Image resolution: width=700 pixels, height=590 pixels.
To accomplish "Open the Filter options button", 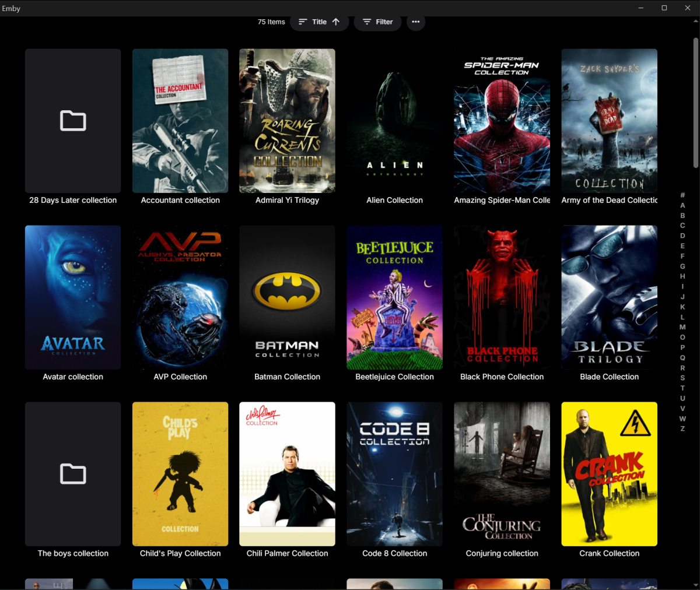I will tap(377, 22).
